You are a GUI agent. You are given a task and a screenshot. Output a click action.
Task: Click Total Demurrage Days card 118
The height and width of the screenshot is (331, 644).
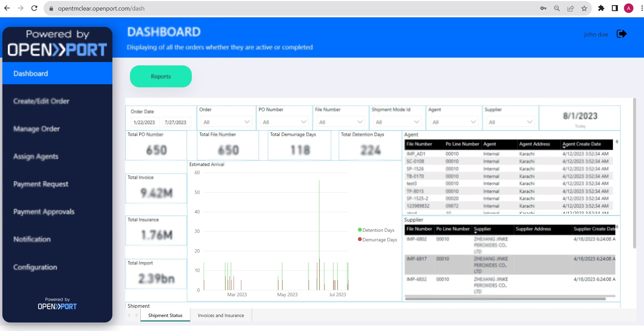(x=299, y=146)
